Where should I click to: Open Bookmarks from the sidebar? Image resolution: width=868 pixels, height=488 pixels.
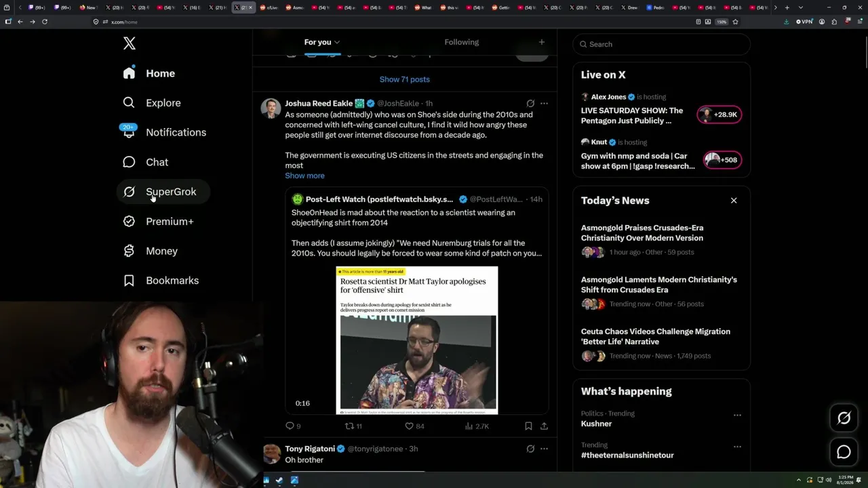[161, 281]
